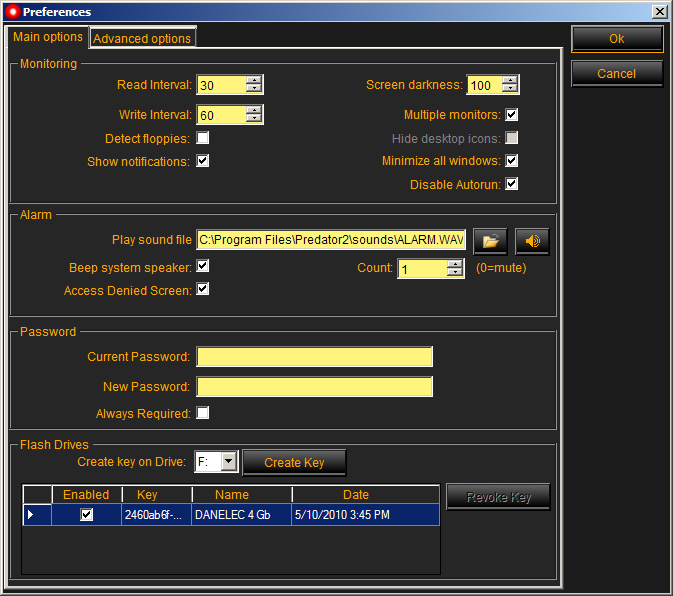
Task: Click into the Current Password field
Action: (x=314, y=357)
